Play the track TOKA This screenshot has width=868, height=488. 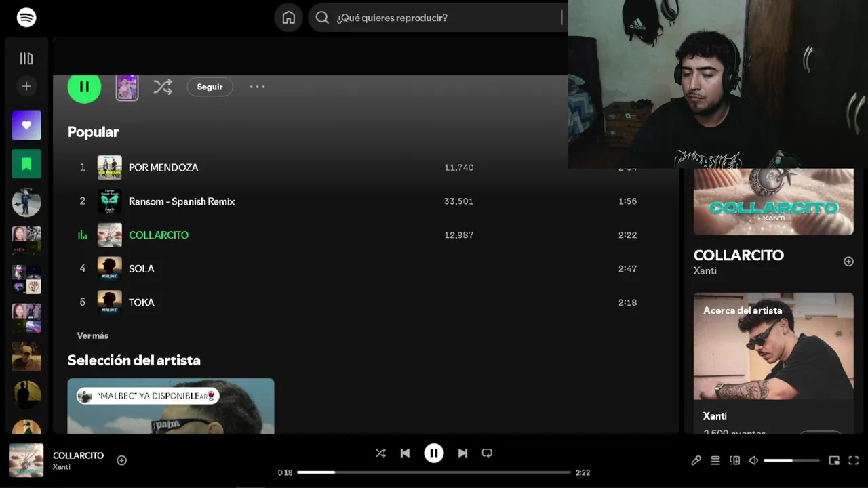142,302
